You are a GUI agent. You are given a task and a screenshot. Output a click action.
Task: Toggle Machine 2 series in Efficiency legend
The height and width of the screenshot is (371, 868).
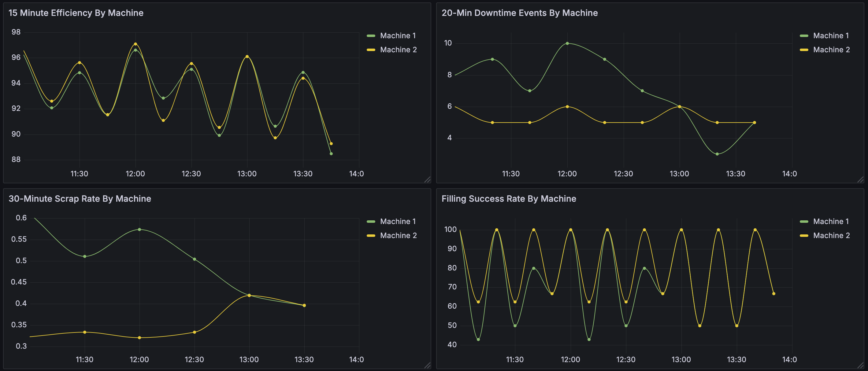pyautogui.click(x=398, y=50)
